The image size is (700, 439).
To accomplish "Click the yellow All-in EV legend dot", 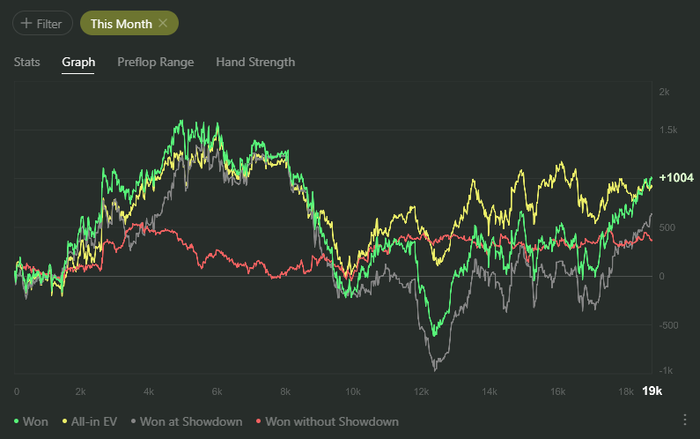I will [x=66, y=422].
